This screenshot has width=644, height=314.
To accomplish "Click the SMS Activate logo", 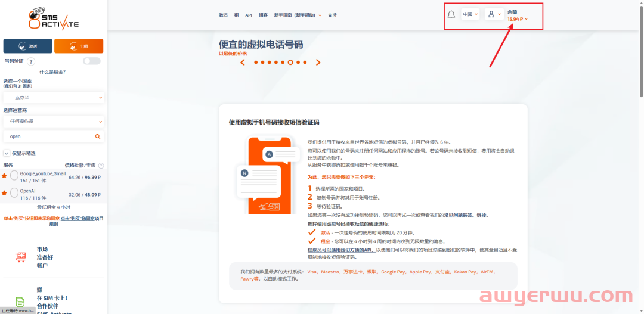I will 54,18.
